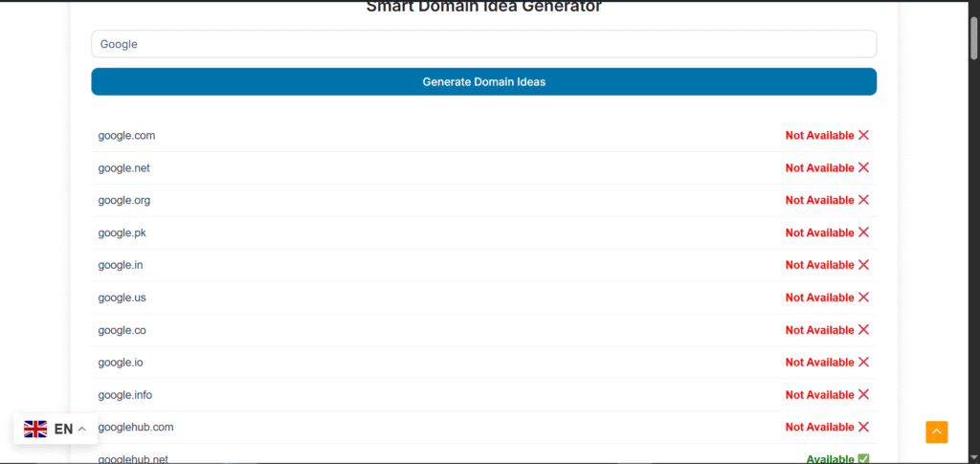The image size is (980, 464).
Task: Click the red X icon for google.org
Action: click(x=864, y=200)
